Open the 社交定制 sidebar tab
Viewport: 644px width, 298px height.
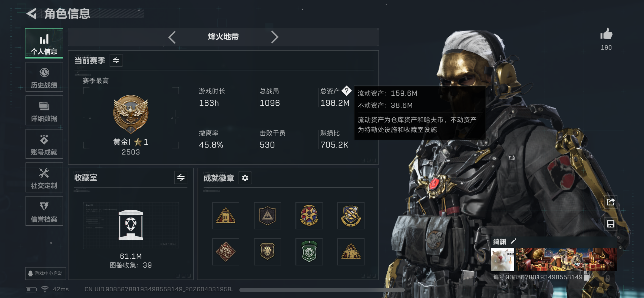44,178
